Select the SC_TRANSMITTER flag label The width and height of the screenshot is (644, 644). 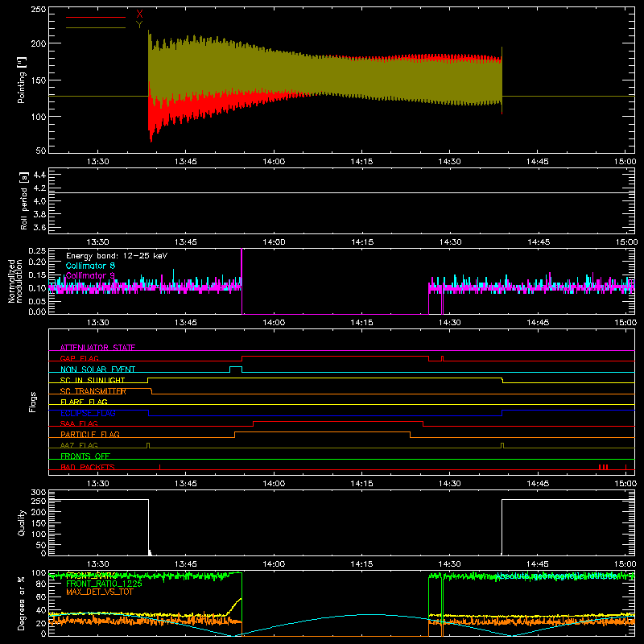click(93, 391)
